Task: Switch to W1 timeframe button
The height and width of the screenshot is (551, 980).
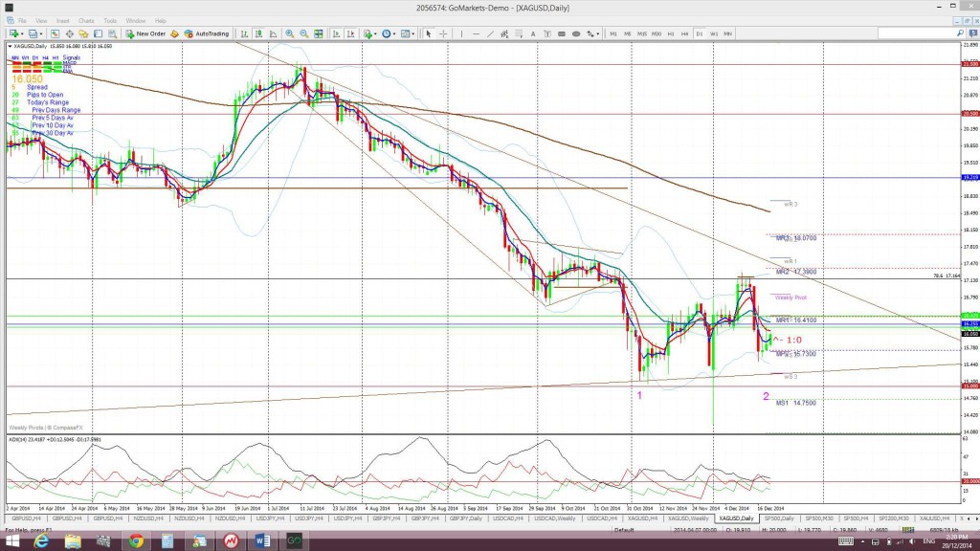Action: (x=714, y=33)
